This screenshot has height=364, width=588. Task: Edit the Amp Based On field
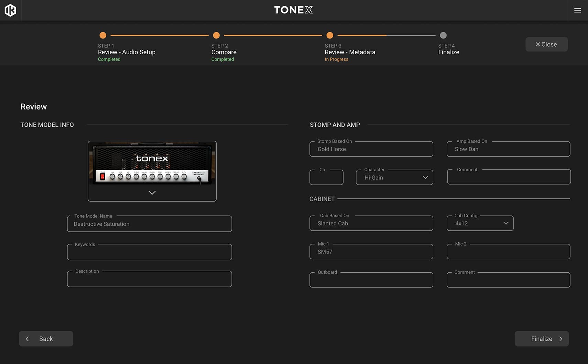click(x=508, y=149)
